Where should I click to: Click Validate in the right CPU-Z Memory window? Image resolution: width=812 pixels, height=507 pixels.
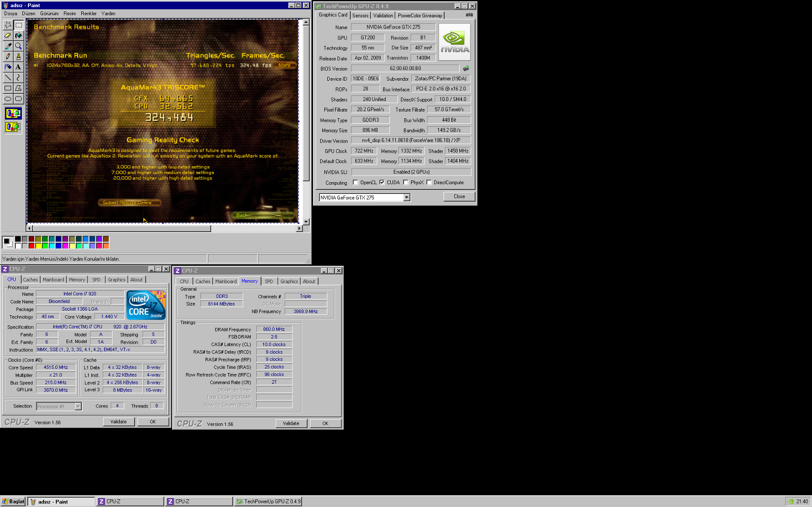tap(291, 423)
